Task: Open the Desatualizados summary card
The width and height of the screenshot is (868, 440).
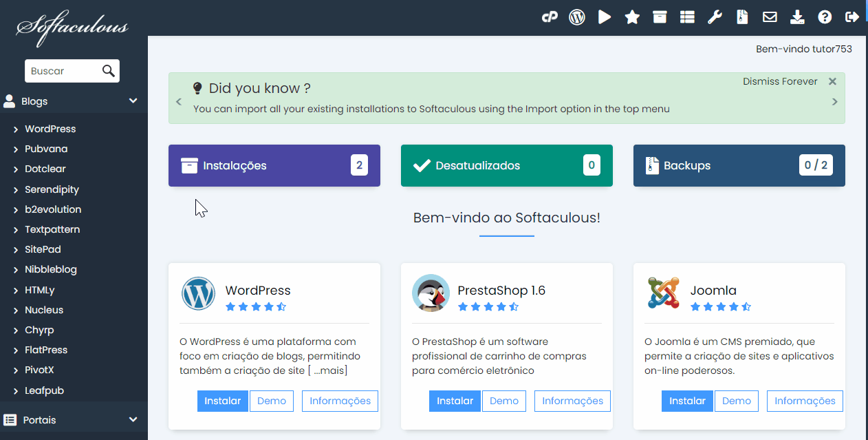Action: [x=507, y=165]
